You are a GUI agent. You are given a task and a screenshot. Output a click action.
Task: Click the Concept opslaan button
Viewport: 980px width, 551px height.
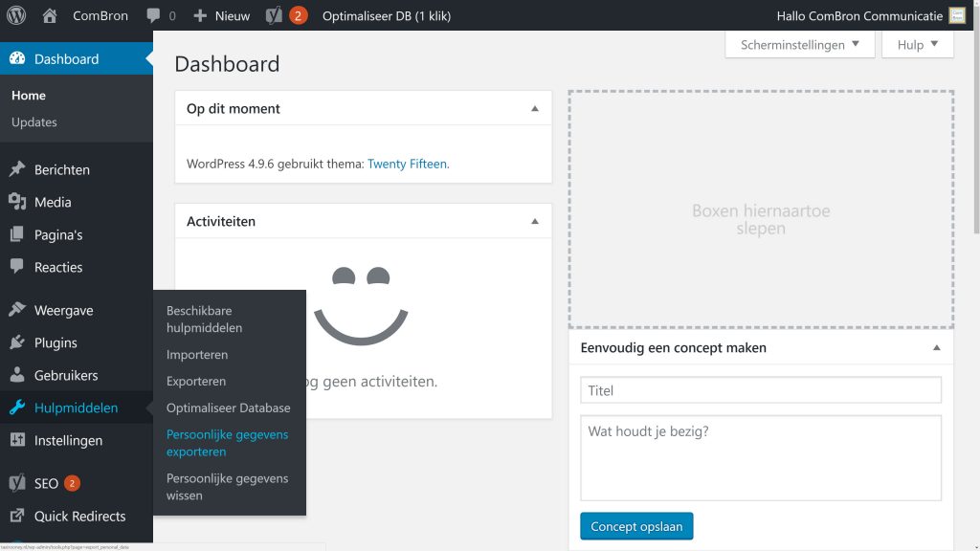click(x=636, y=526)
